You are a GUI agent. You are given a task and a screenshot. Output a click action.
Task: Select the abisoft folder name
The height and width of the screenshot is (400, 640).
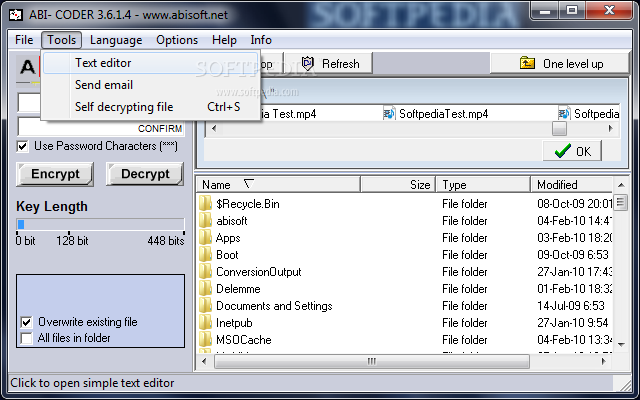[232, 221]
